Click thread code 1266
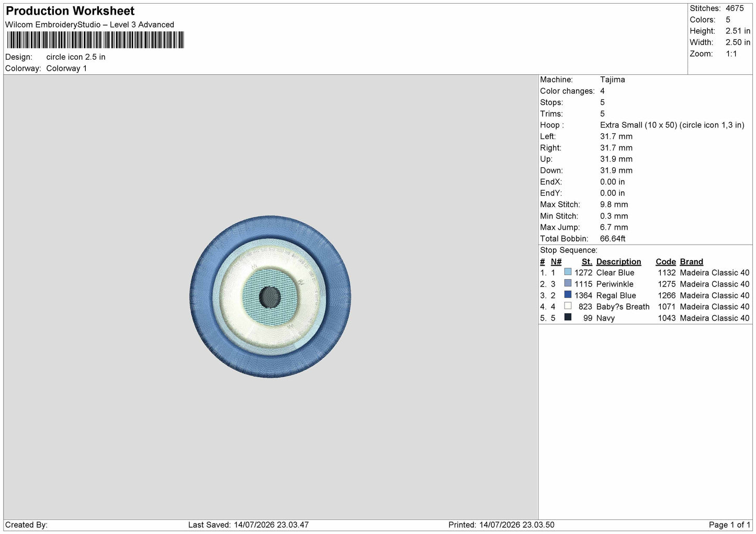 tap(667, 296)
